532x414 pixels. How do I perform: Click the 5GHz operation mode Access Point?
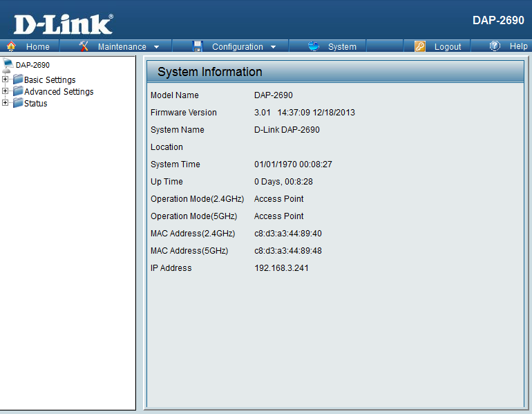278,216
